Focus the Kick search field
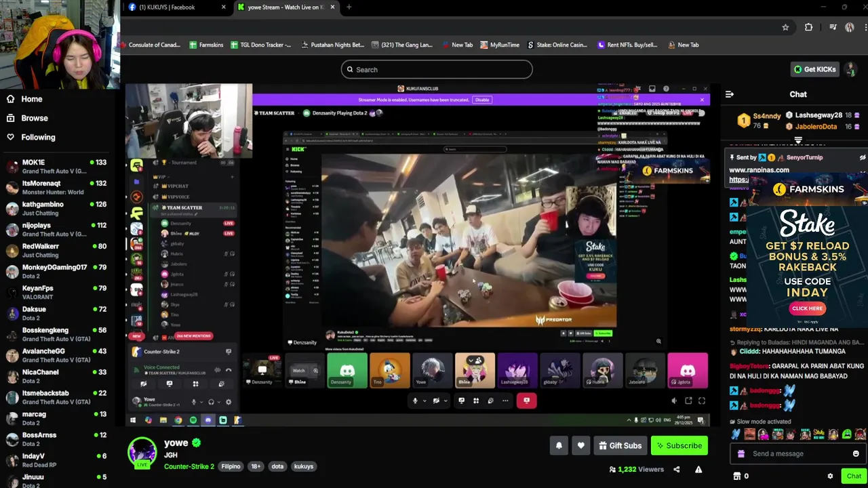Viewport: 868px width, 488px height. (x=437, y=69)
